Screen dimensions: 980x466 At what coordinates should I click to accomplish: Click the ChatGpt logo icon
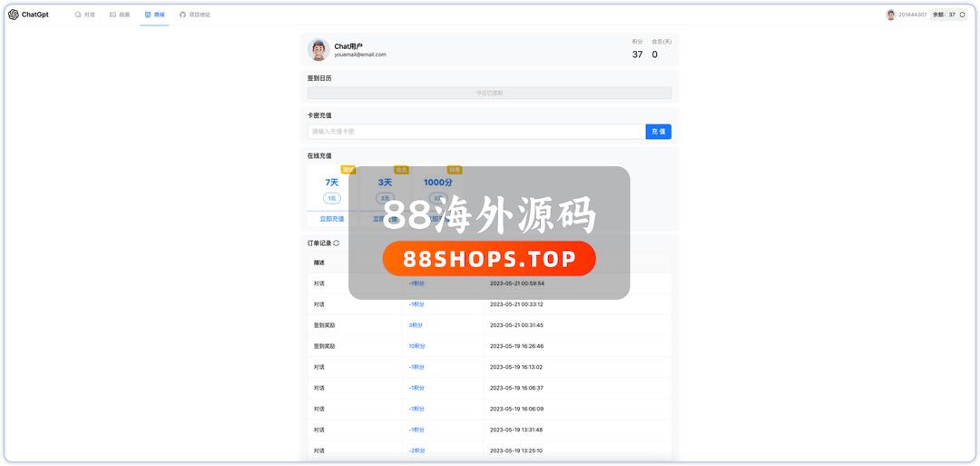pyautogui.click(x=14, y=15)
